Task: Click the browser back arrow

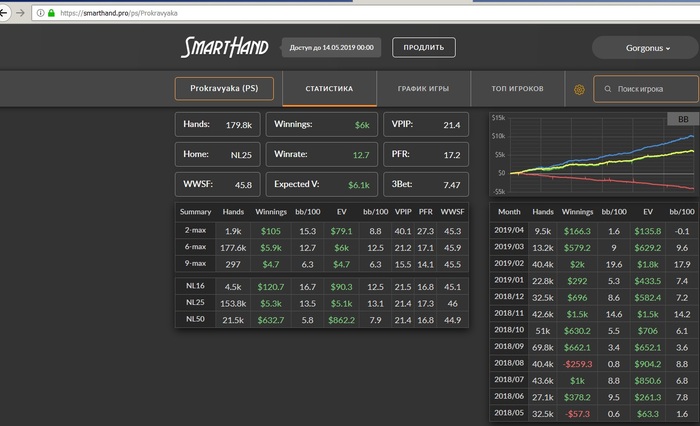Action: (x=3, y=13)
